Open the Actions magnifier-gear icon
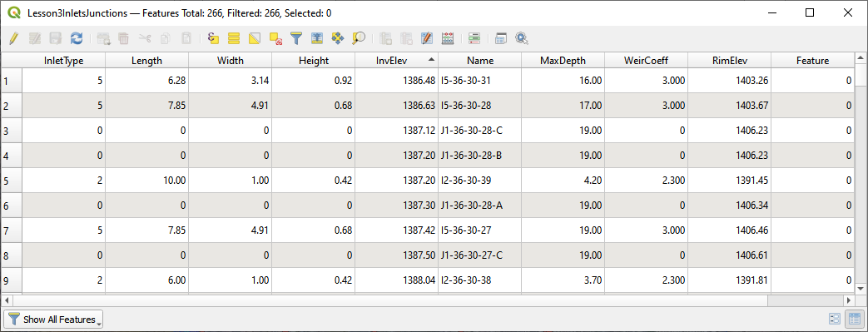Viewport: 868px width, 332px height. coord(522,38)
